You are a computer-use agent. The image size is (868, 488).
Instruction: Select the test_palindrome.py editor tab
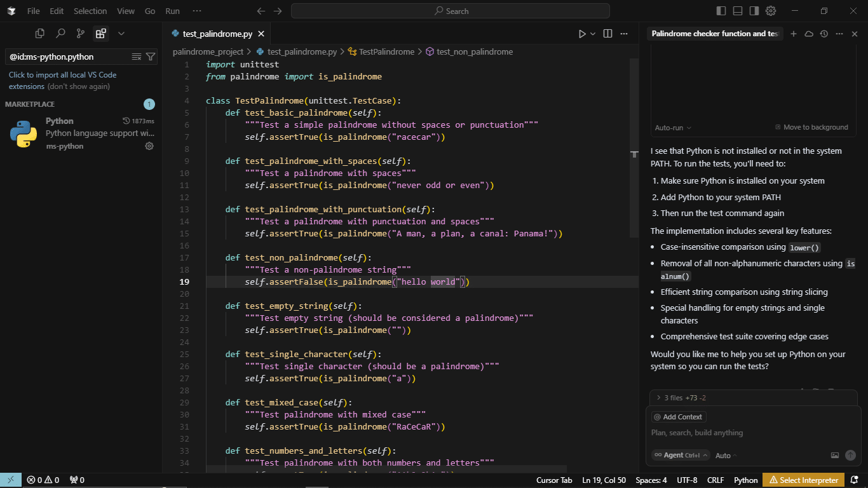[217, 34]
